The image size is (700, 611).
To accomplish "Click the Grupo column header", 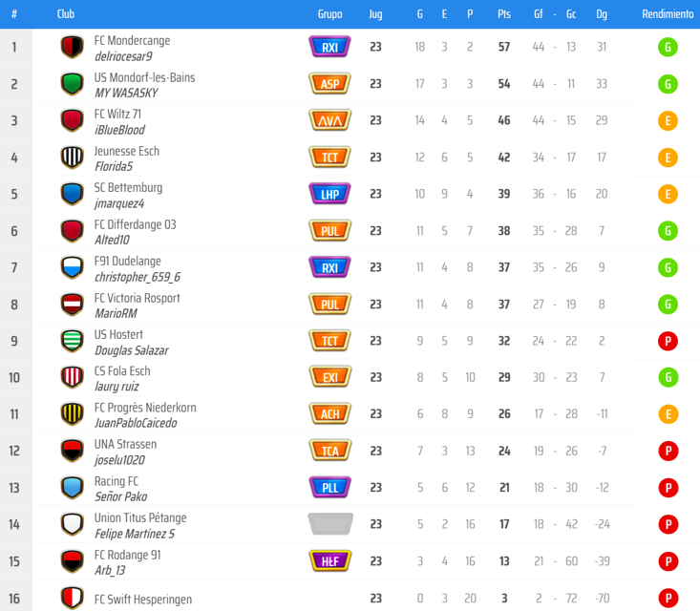I will click(x=329, y=14).
